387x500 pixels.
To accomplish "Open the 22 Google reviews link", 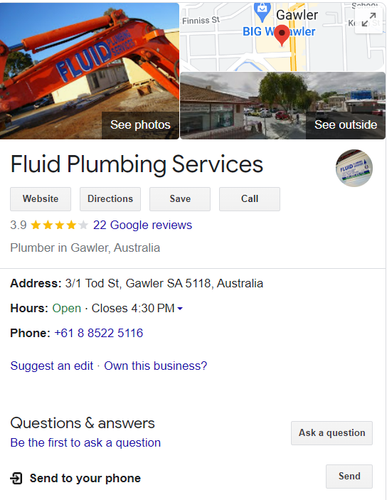I will tap(143, 225).
